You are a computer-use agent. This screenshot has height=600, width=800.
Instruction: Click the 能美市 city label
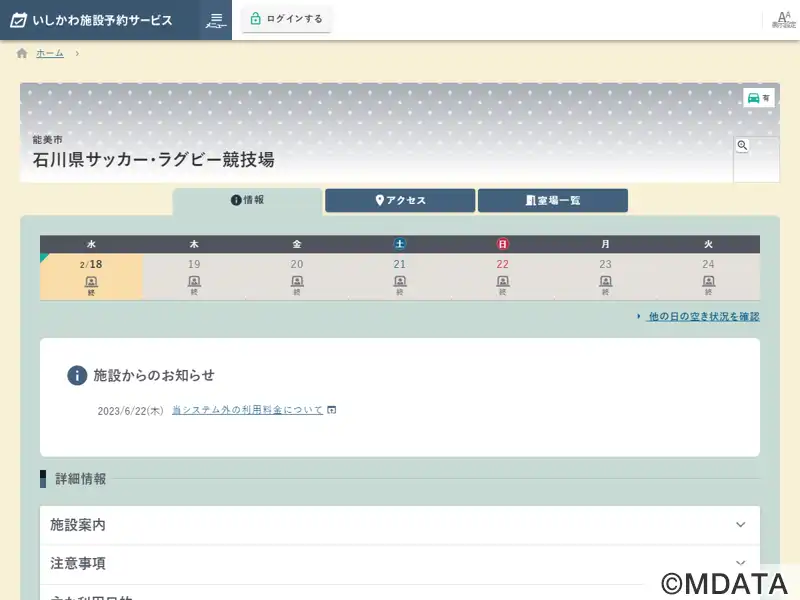tap(47, 139)
